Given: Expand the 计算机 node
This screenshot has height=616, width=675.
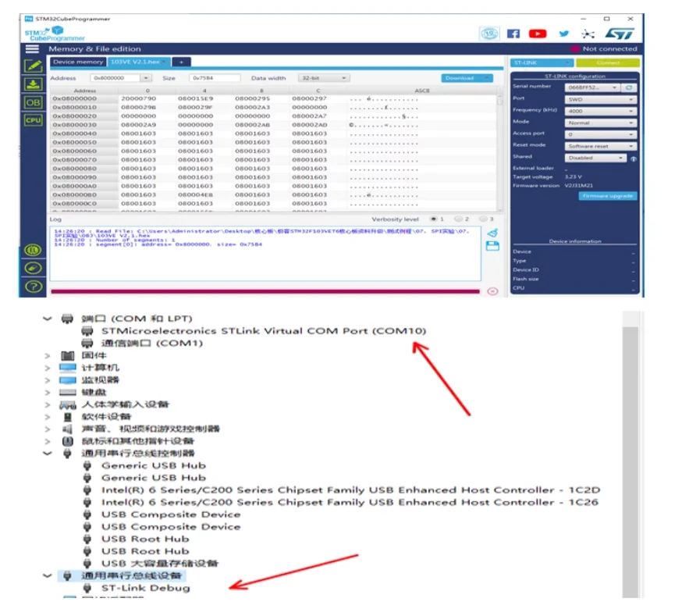Looking at the screenshot, I should (x=48, y=368).
